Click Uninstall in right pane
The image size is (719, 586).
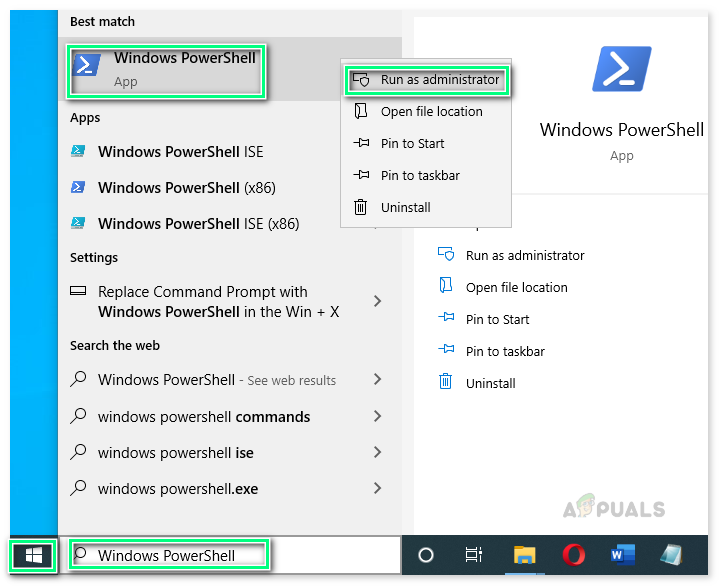pyautogui.click(x=491, y=384)
